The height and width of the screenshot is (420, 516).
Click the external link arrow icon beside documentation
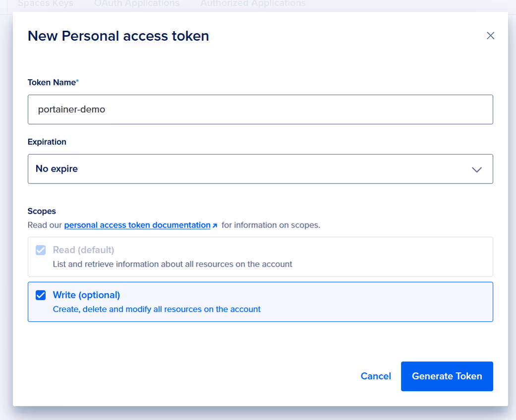click(215, 226)
